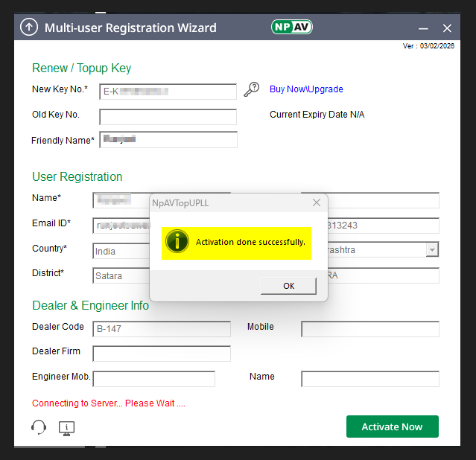Open headset support icon

(x=39, y=427)
